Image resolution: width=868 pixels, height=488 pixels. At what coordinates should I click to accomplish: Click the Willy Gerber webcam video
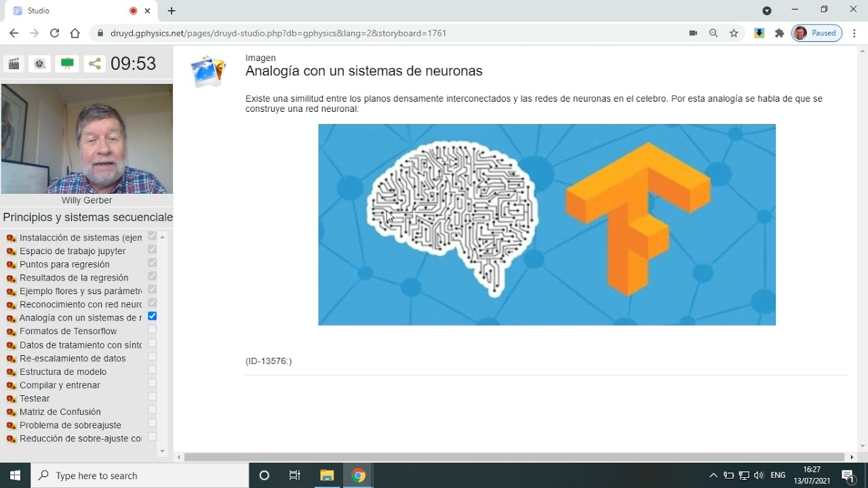point(87,139)
